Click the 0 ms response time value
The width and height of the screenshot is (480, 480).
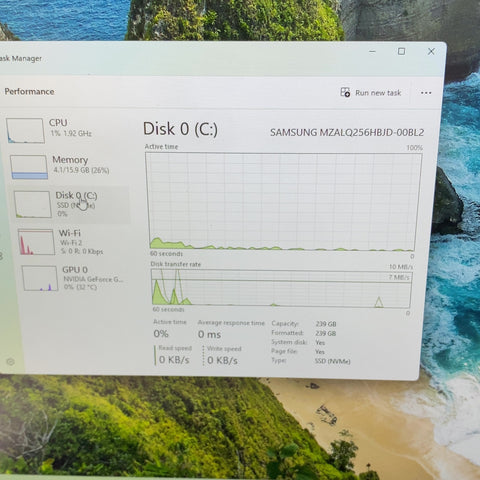(x=209, y=334)
